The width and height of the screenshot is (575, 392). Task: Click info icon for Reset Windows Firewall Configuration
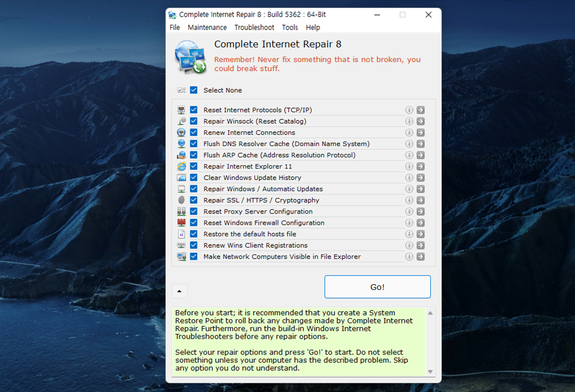409,223
